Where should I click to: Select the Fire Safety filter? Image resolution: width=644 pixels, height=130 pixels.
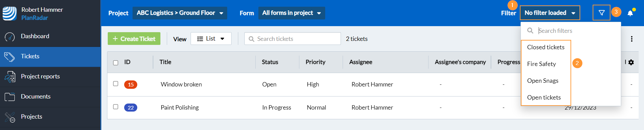541,64
